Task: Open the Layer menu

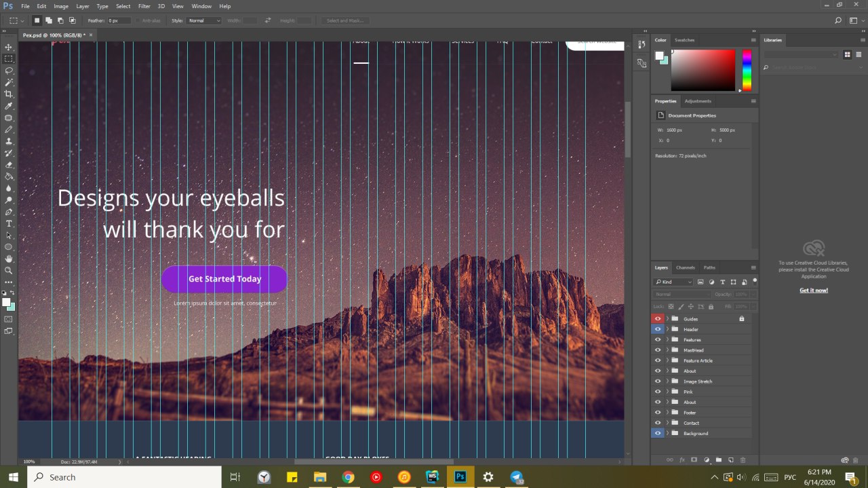Action: pos(83,6)
